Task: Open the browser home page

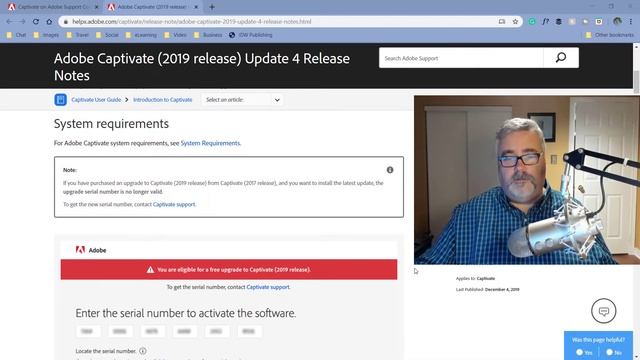Action: point(49,22)
